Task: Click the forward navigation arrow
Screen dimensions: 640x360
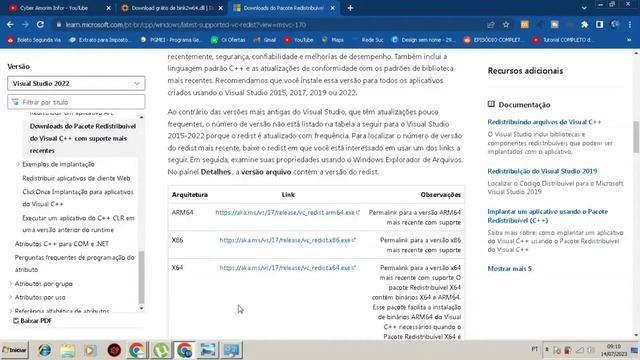Action: click(x=25, y=24)
